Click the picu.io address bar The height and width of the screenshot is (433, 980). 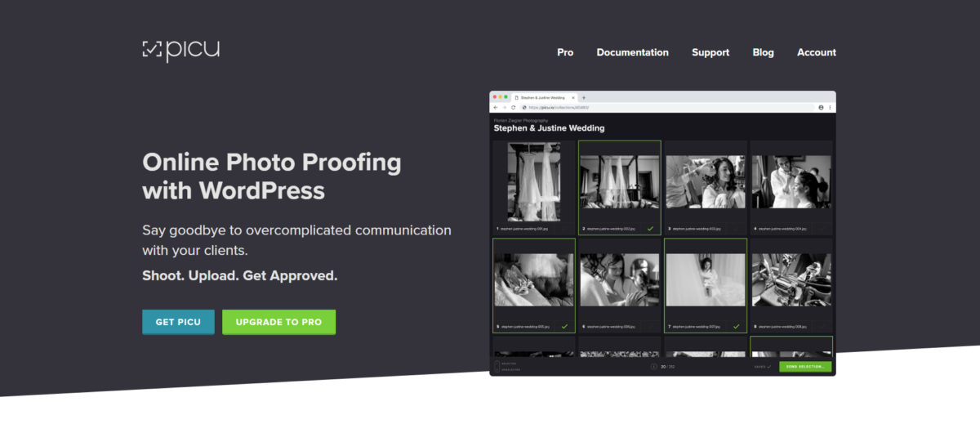(x=666, y=107)
